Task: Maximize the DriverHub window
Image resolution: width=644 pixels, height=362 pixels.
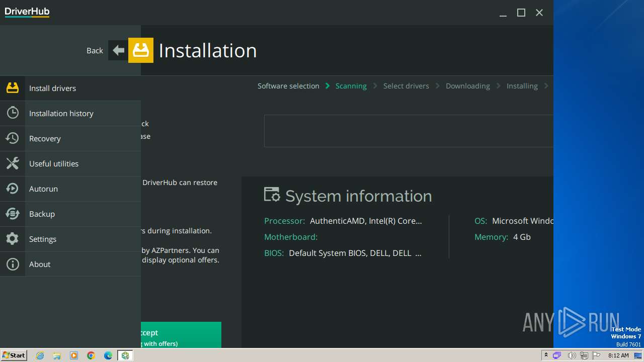Action: (x=521, y=13)
